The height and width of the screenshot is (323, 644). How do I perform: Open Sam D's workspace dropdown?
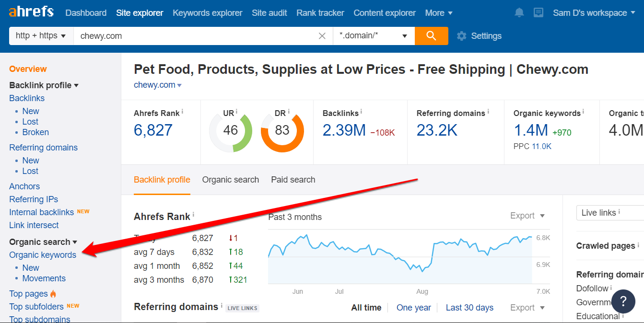coord(595,13)
